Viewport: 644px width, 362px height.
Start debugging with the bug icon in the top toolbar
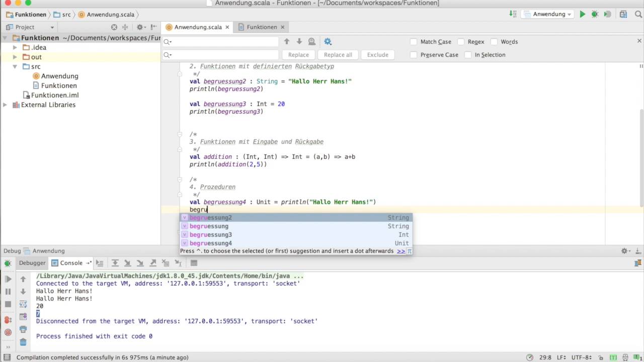[595, 14]
